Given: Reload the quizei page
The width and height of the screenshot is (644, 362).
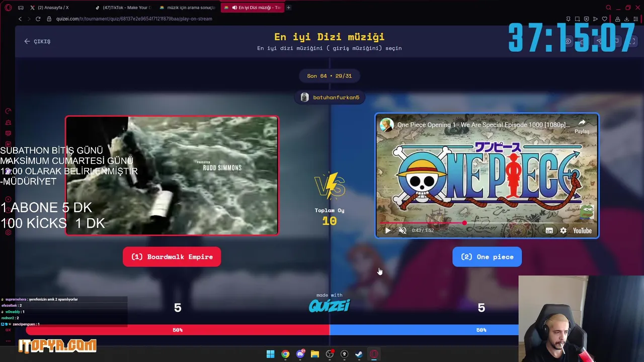Looking at the screenshot, I should point(38,19).
